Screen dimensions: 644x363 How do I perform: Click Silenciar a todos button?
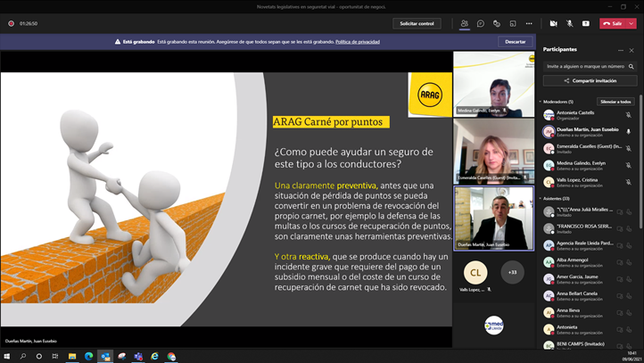tap(615, 102)
